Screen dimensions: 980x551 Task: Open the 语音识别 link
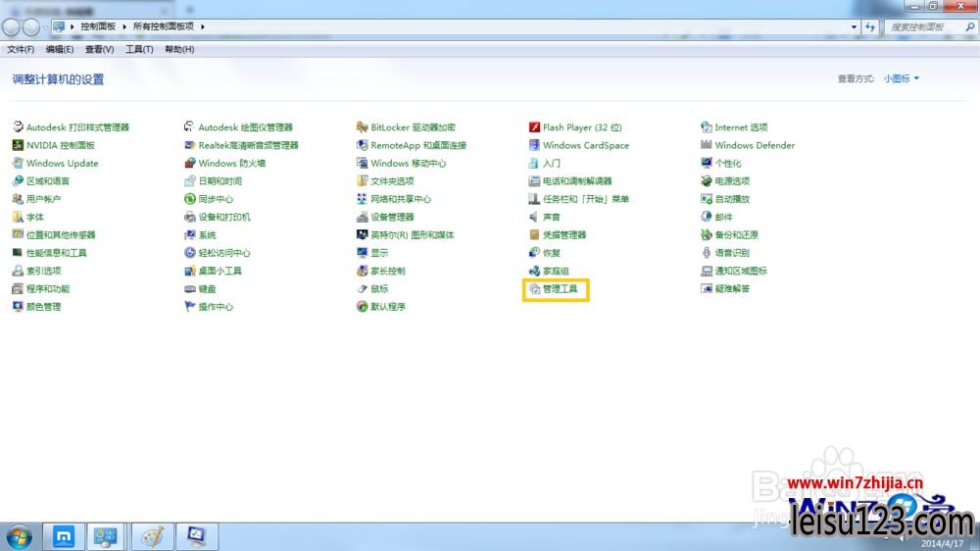[732, 253]
